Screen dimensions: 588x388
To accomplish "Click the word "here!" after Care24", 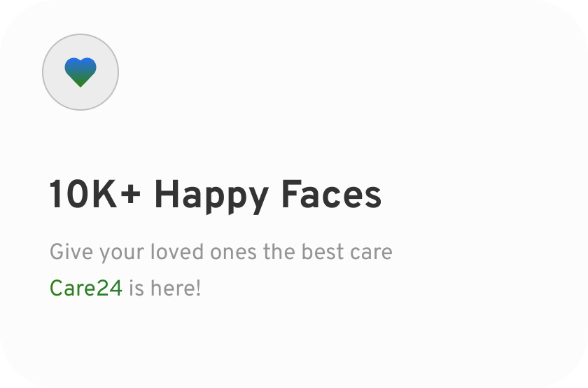I will 176,288.
